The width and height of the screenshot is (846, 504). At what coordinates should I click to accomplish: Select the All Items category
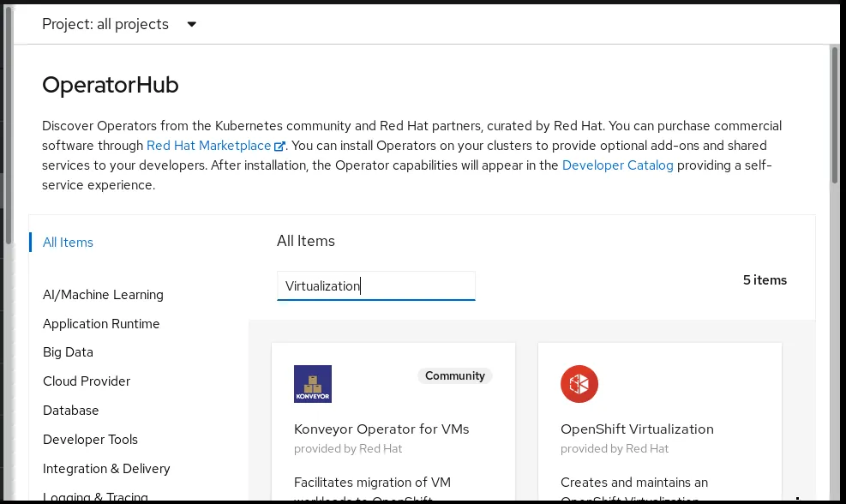pyautogui.click(x=68, y=243)
